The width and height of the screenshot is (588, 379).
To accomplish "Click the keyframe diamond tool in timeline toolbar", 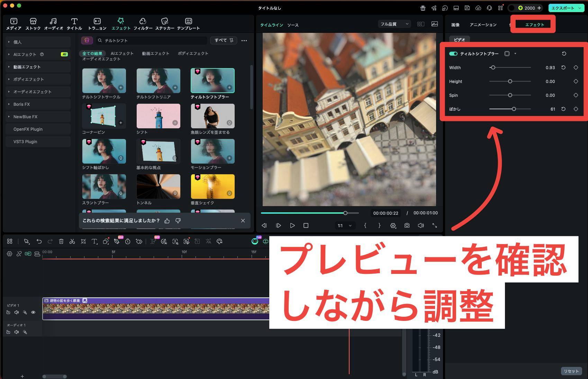I will pos(139,241).
